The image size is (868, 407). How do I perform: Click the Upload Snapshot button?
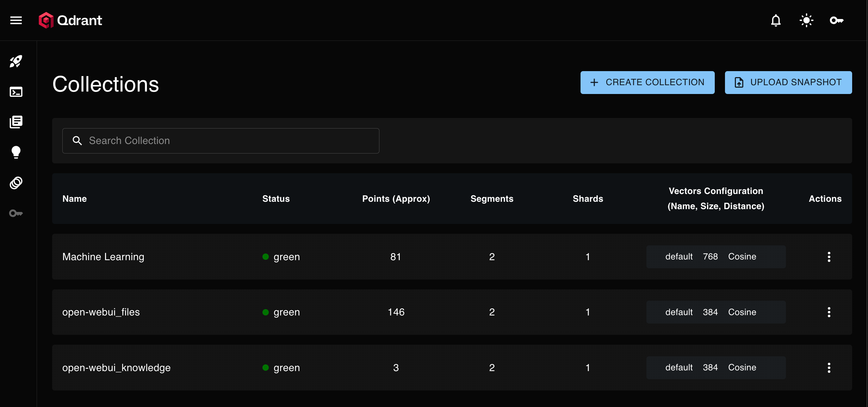788,82
